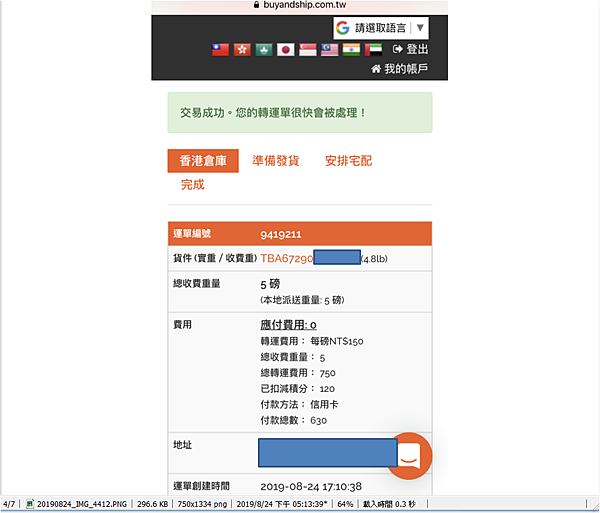
Task: Select the India flag icon
Action: [351, 50]
